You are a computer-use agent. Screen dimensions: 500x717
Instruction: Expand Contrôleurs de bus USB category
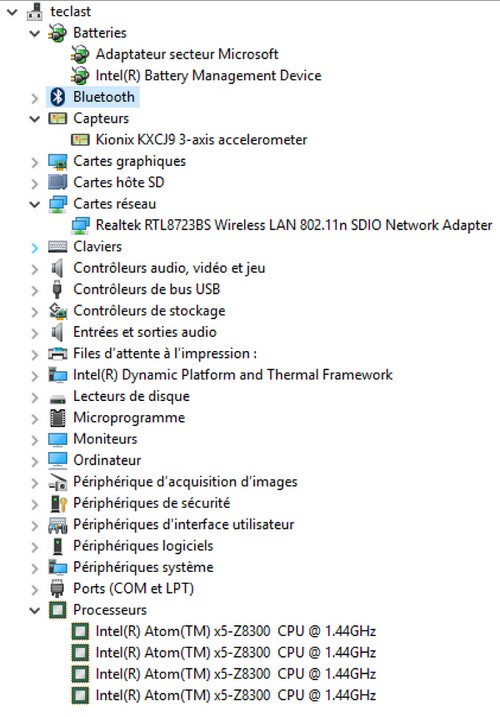35,290
